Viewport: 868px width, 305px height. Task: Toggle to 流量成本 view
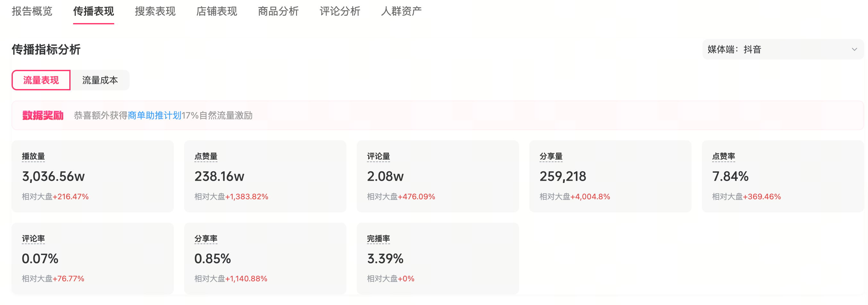click(x=100, y=80)
